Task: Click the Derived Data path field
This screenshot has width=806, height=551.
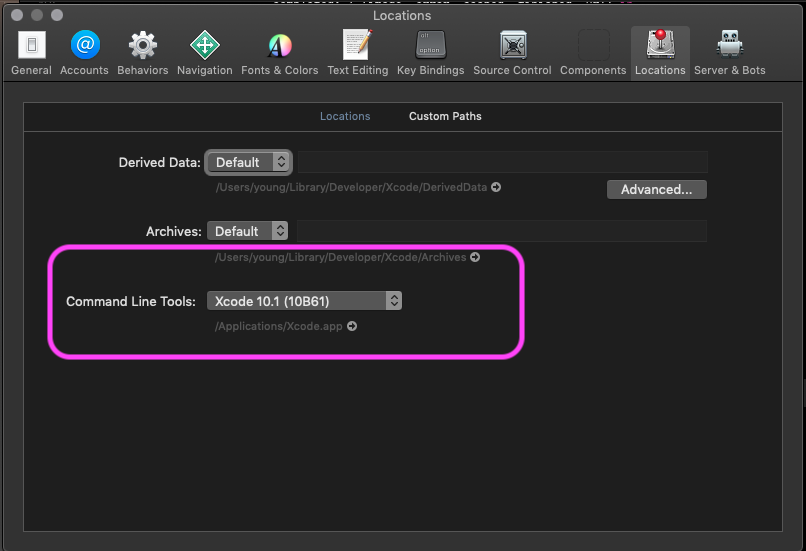Action: (x=503, y=162)
